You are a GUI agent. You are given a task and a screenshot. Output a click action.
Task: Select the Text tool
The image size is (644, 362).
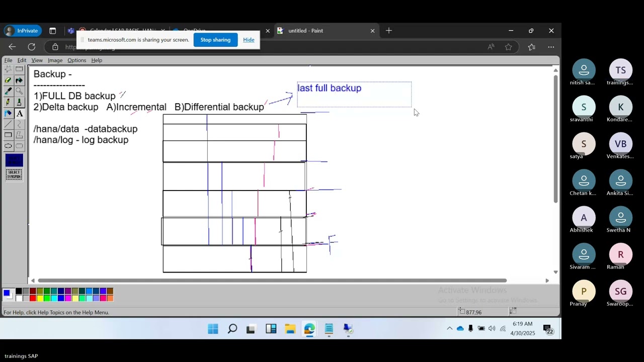coord(19,113)
